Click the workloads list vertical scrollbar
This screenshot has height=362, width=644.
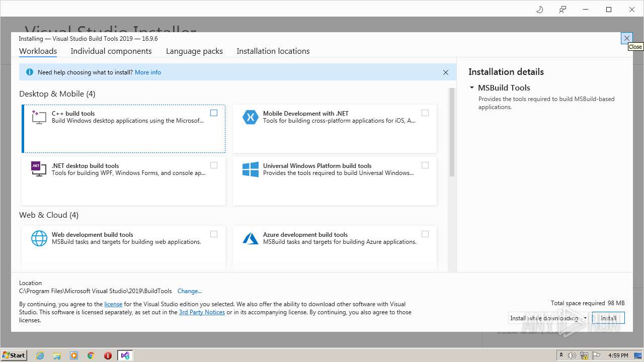[x=452, y=133]
